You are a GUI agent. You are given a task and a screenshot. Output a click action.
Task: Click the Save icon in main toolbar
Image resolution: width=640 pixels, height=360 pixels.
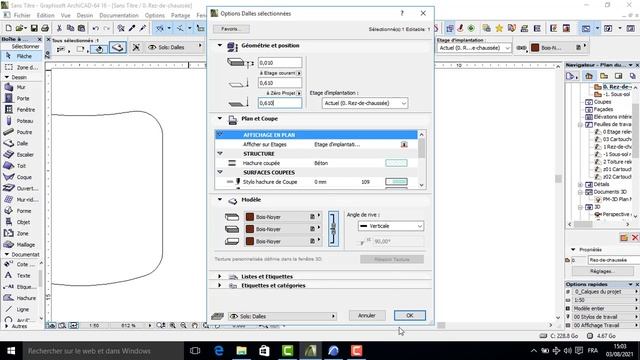[34, 28]
